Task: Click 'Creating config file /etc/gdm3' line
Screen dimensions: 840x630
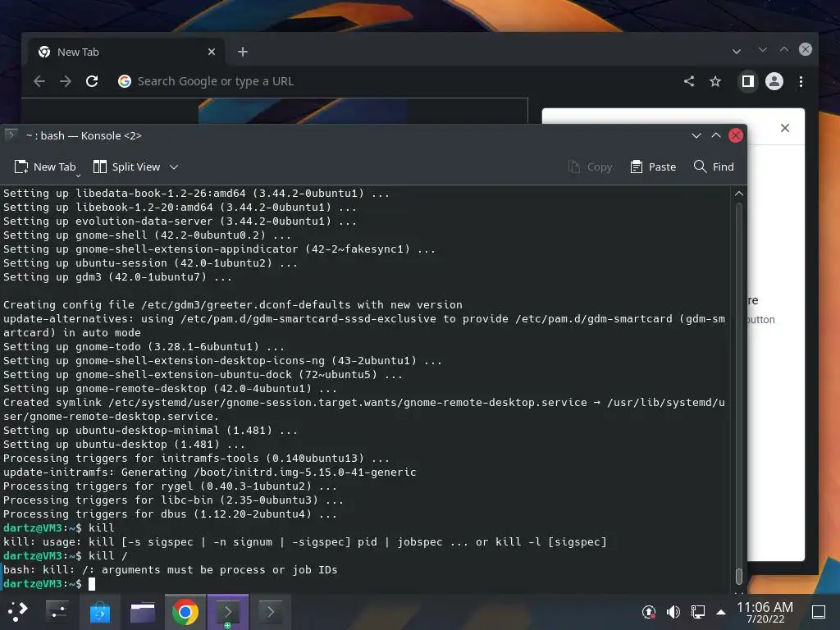Action: [x=232, y=305]
